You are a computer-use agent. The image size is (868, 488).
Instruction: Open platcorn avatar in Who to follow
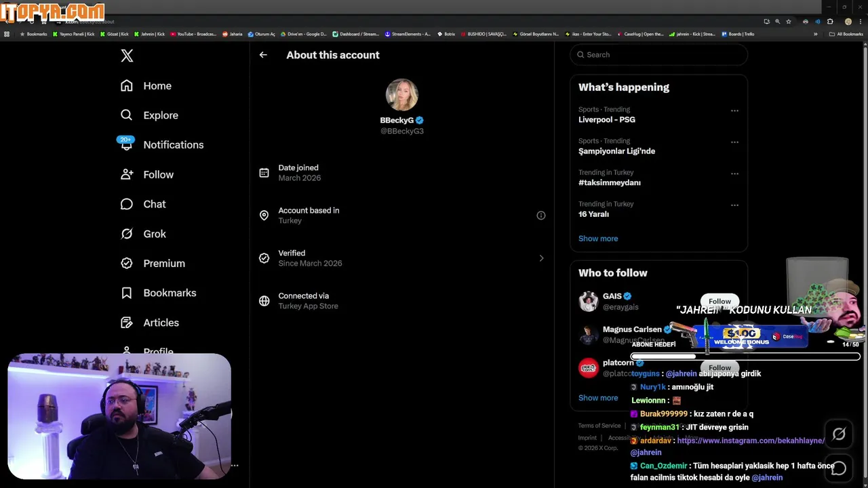[x=589, y=367]
